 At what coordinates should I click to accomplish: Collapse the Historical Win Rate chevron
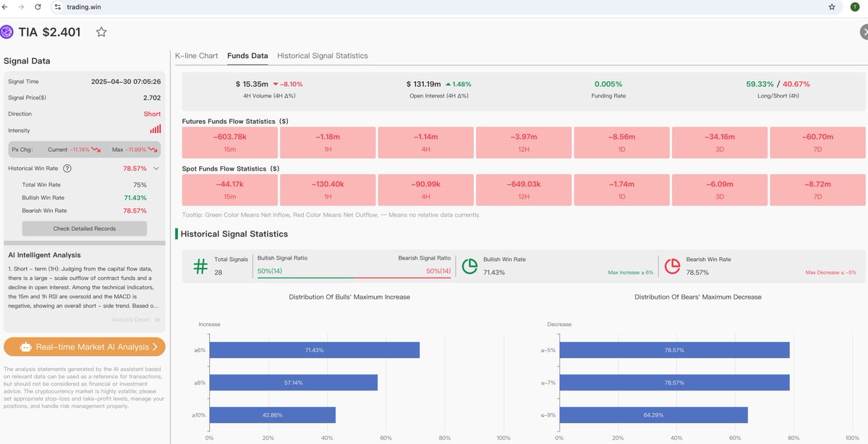(x=156, y=168)
